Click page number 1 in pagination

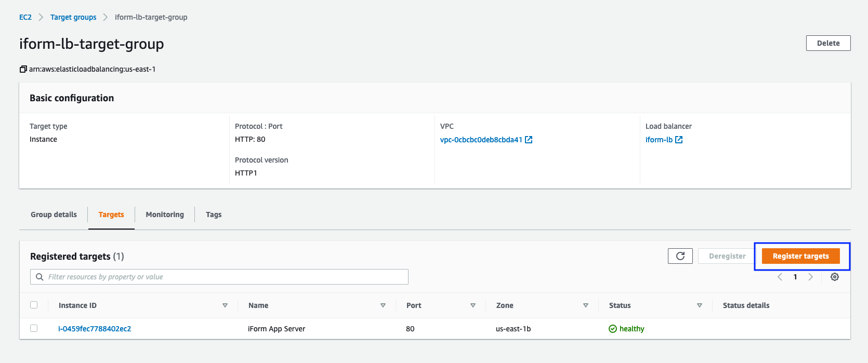coord(795,277)
